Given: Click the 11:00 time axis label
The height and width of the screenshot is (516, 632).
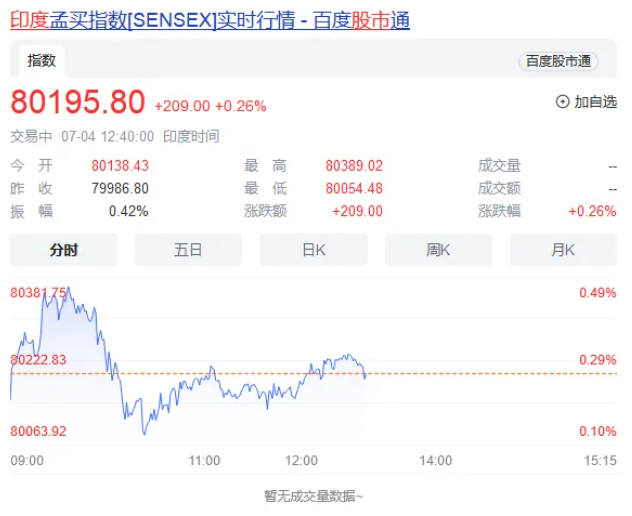Looking at the screenshot, I should tap(204, 460).
